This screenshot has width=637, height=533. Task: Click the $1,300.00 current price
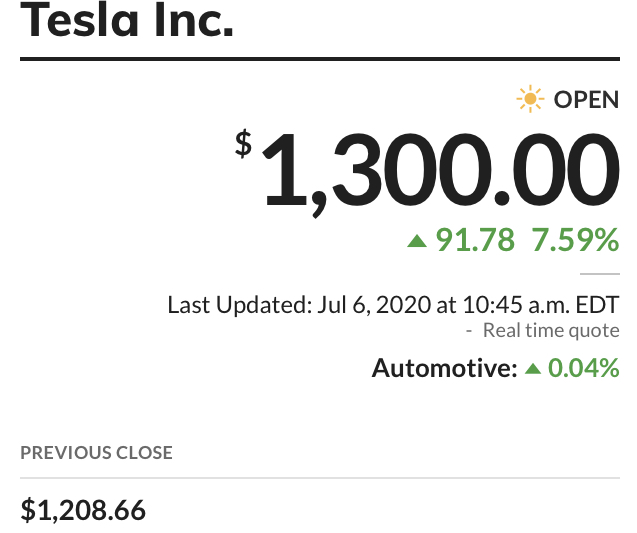pyautogui.click(x=427, y=171)
